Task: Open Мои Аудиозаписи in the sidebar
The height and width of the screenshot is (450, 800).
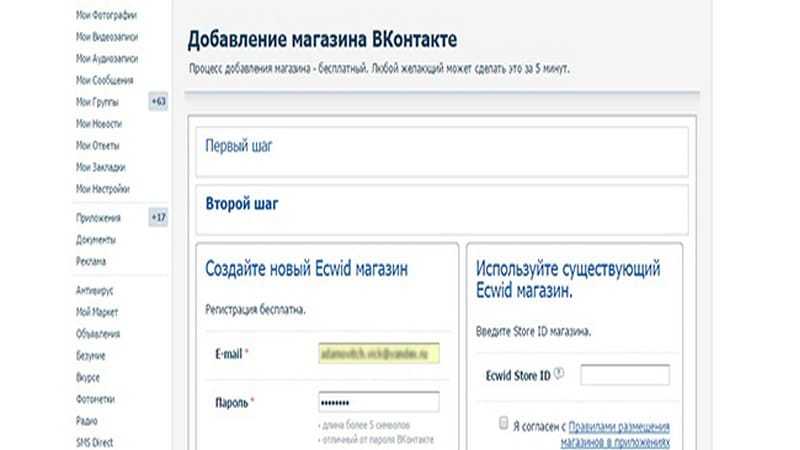Action: 107,59
